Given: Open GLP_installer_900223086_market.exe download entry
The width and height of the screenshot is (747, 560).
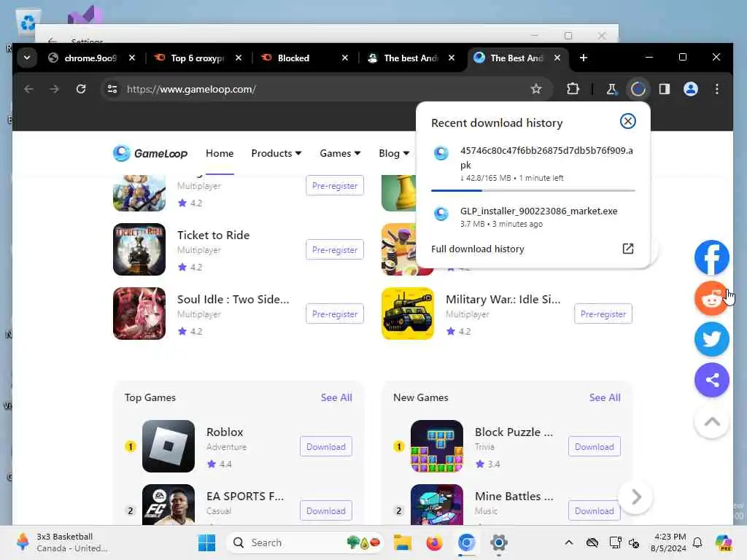Looking at the screenshot, I should point(533,217).
